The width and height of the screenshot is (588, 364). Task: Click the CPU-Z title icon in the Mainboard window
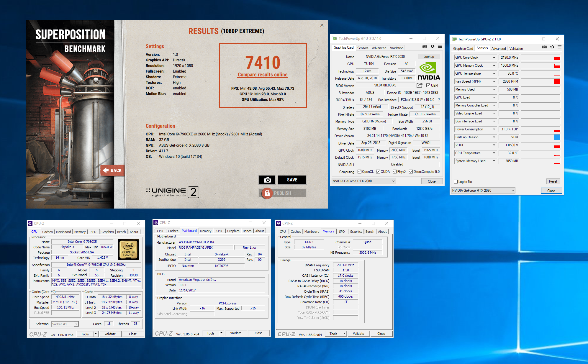pos(156,223)
